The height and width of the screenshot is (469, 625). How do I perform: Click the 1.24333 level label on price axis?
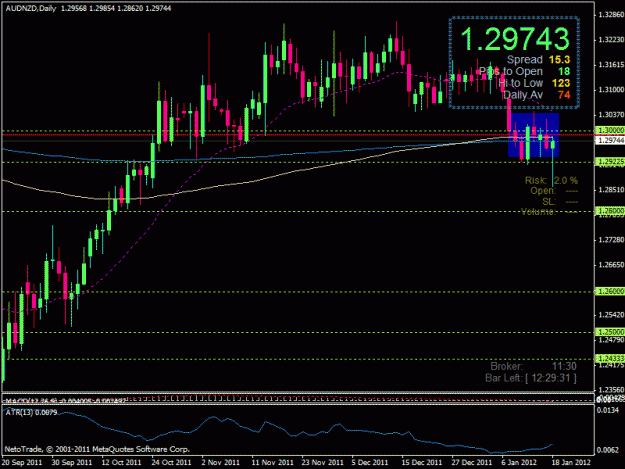pyautogui.click(x=610, y=359)
